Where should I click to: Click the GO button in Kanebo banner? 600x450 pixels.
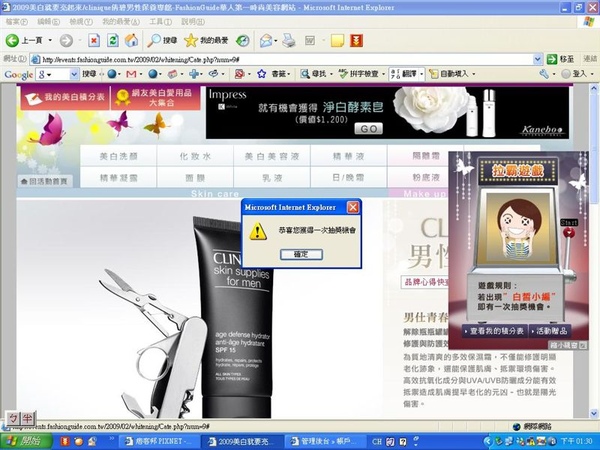368,129
